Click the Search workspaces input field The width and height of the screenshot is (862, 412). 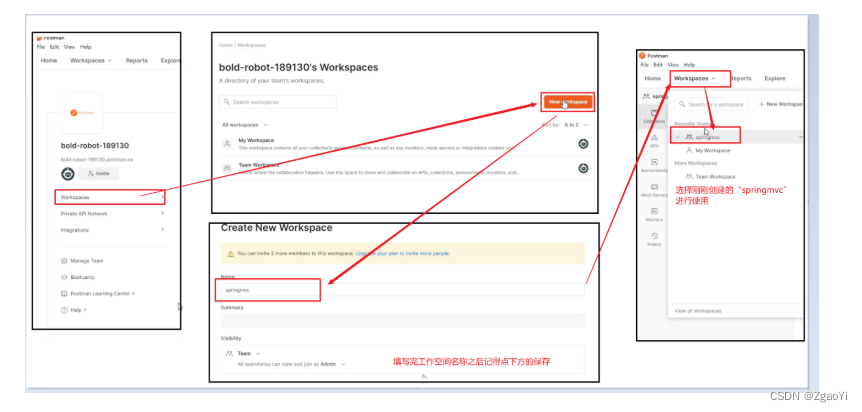pyautogui.click(x=278, y=102)
